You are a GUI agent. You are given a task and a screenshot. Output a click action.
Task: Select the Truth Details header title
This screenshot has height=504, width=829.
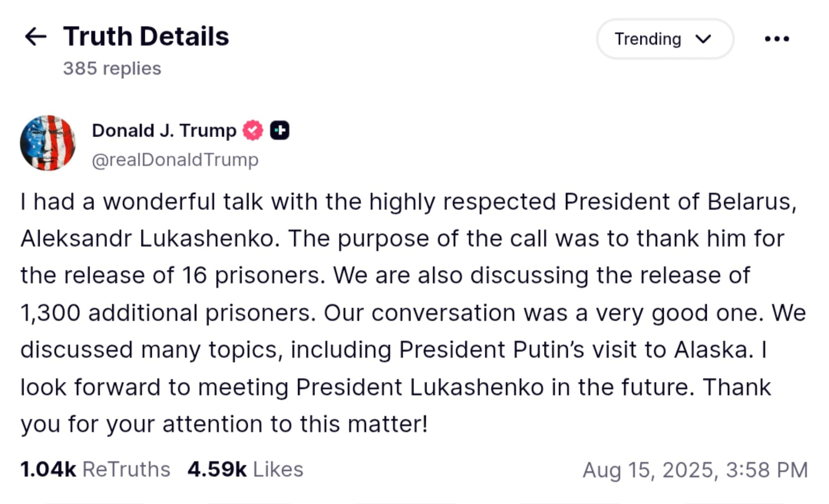tap(147, 37)
